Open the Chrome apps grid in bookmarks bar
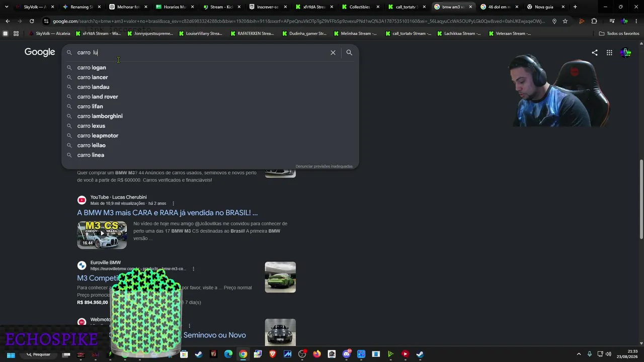 point(16,34)
